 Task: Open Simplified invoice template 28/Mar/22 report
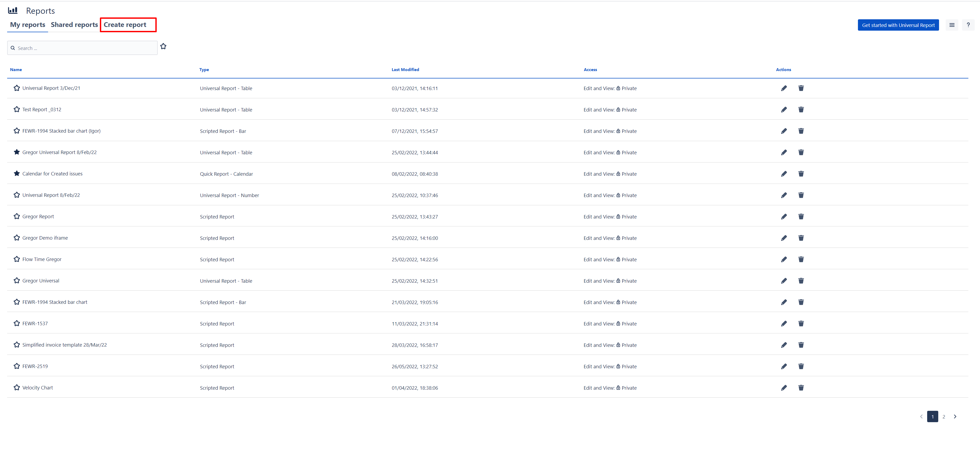[x=64, y=345]
